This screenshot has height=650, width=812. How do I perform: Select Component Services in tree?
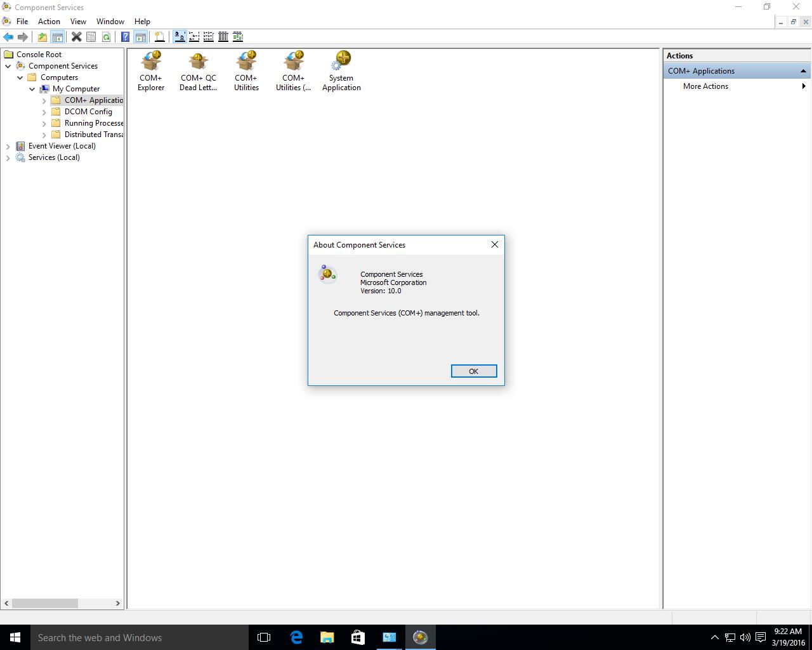tap(63, 66)
